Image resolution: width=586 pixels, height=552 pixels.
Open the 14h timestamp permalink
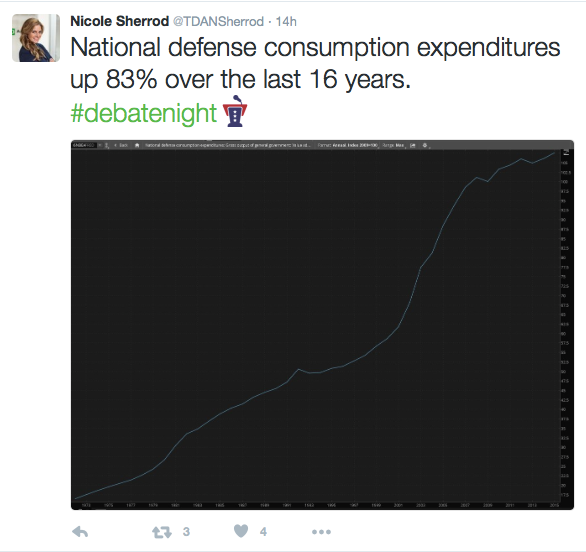(x=286, y=22)
